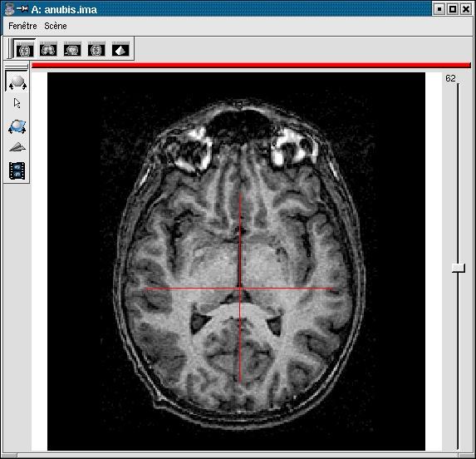Select the film strip movie control
Screen dimensions: 476x459
click(x=17, y=170)
